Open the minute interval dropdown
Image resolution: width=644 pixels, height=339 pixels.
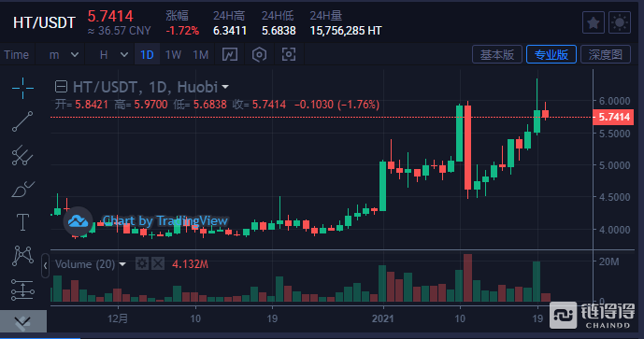[64, 54]
